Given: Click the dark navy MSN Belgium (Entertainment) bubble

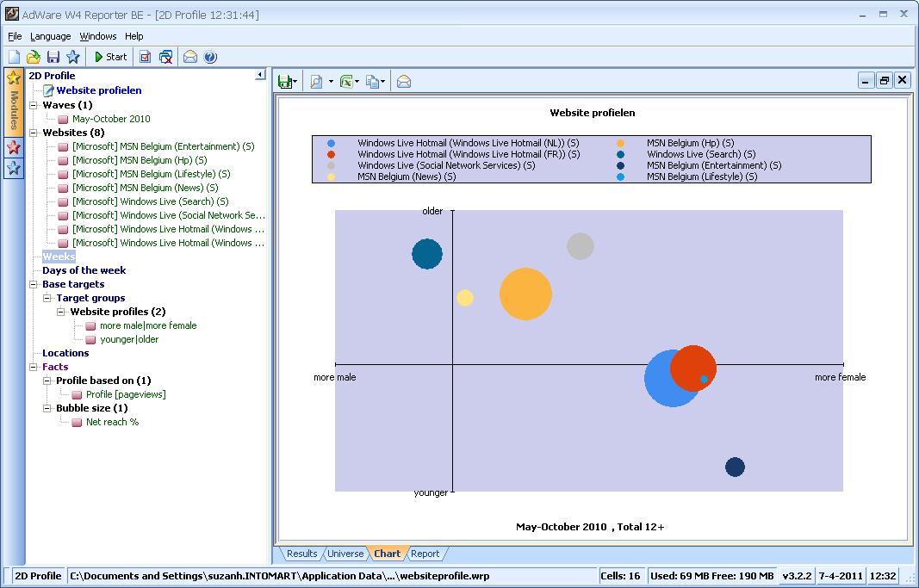Looking at the screenshot, I should 735,467.
